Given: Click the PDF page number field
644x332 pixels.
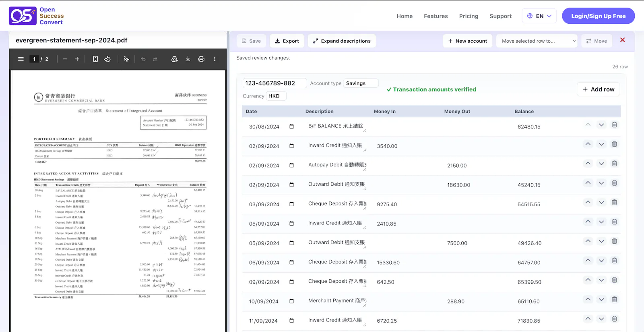Looking at the screenshot, I should [x=34, y=59].
